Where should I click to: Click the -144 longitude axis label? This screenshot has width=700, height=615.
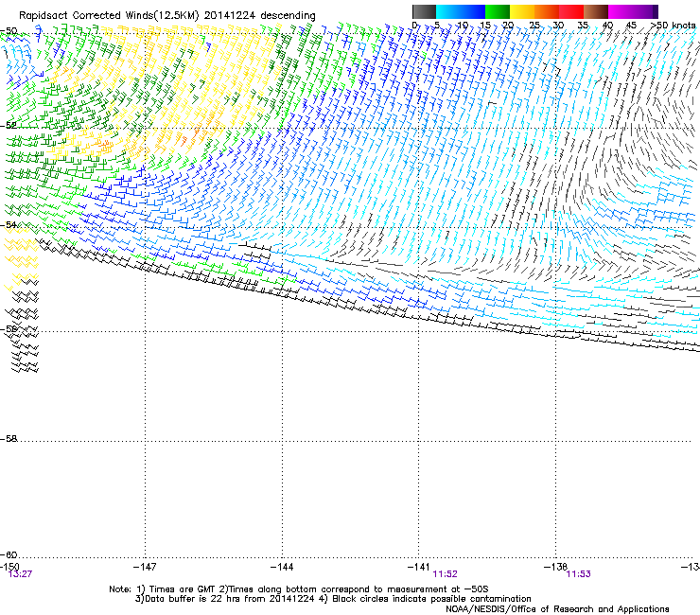point(282,567)
